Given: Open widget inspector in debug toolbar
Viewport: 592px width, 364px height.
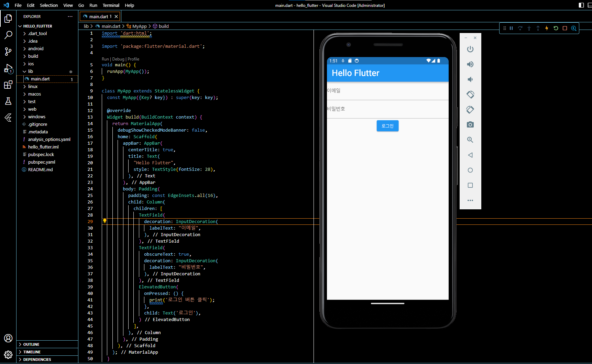Looking at the screenshot, I should [x=573, y=28].
